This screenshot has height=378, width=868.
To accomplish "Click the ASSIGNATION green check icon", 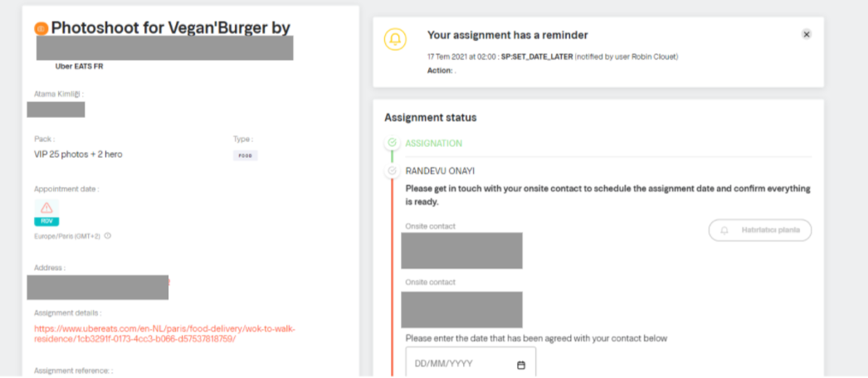I will point(392,143).
